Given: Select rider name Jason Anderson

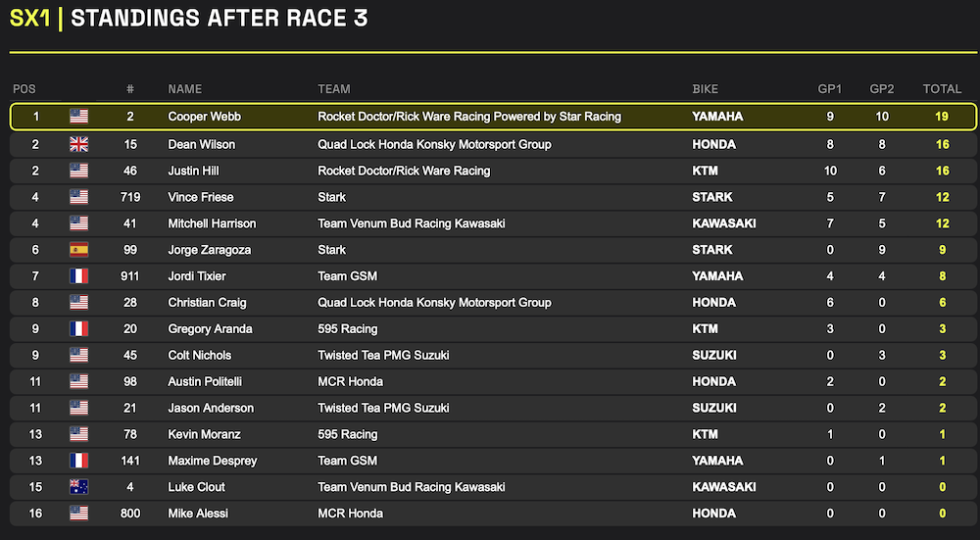Looking at the screenshot, I should [x=211, y=408].
